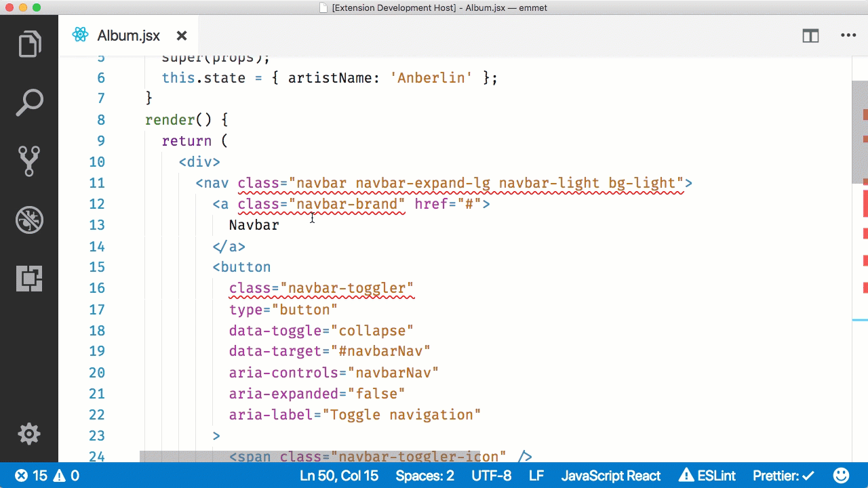Open the Explorer sidebar panel

pos(29,43)
